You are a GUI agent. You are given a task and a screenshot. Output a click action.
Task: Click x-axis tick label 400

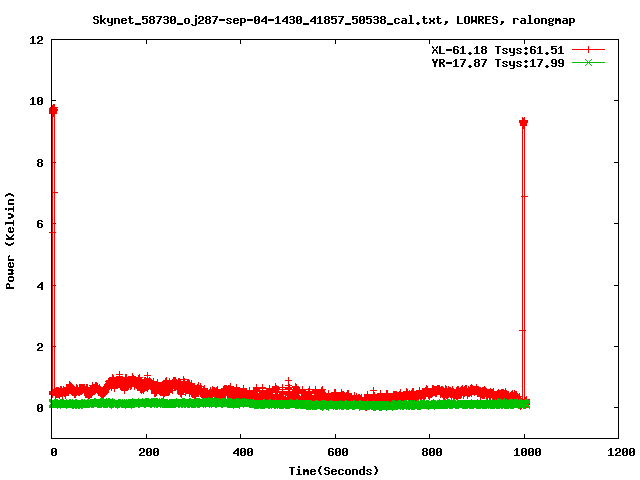pos(243,452)
